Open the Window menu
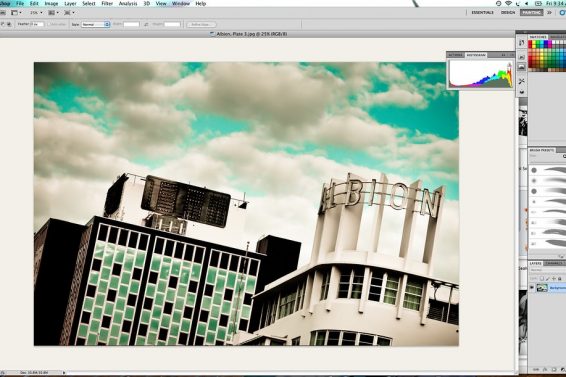This screenshot has height=377, width=566. click(x=181, y=4)
